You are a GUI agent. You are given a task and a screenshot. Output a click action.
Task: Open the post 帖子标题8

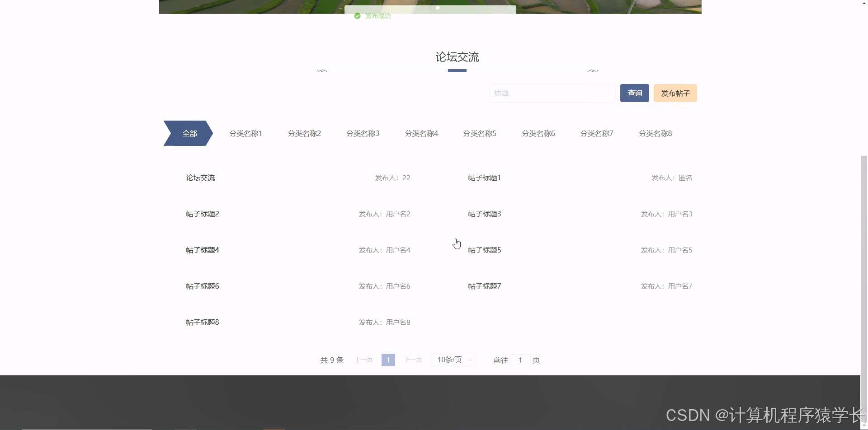click(202, 322)
